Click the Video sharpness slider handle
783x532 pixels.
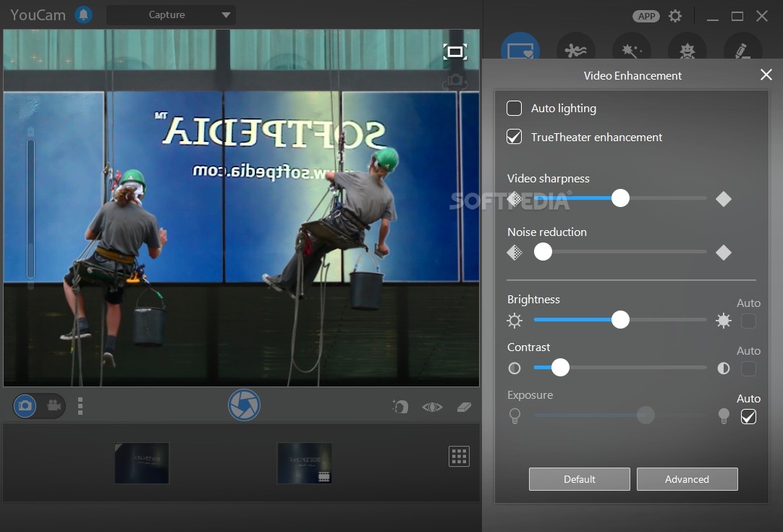click(x=620, y=198)
